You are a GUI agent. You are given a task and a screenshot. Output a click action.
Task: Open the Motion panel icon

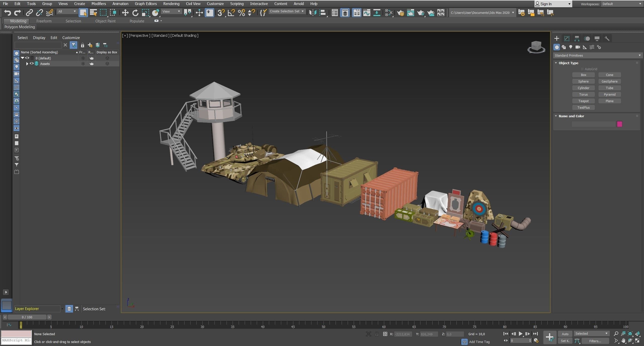[587, 39]
